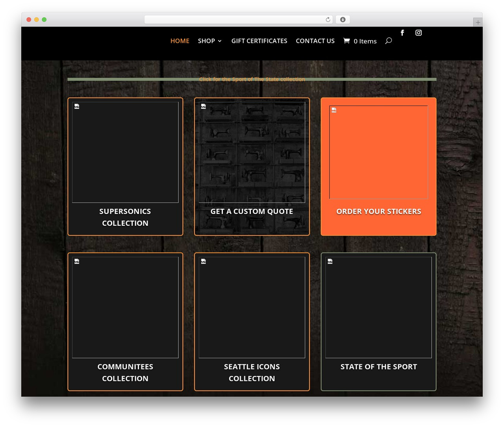Screen dimensions: 504x427
Task: Open Get a Custom Quote link
Action: 252,212
